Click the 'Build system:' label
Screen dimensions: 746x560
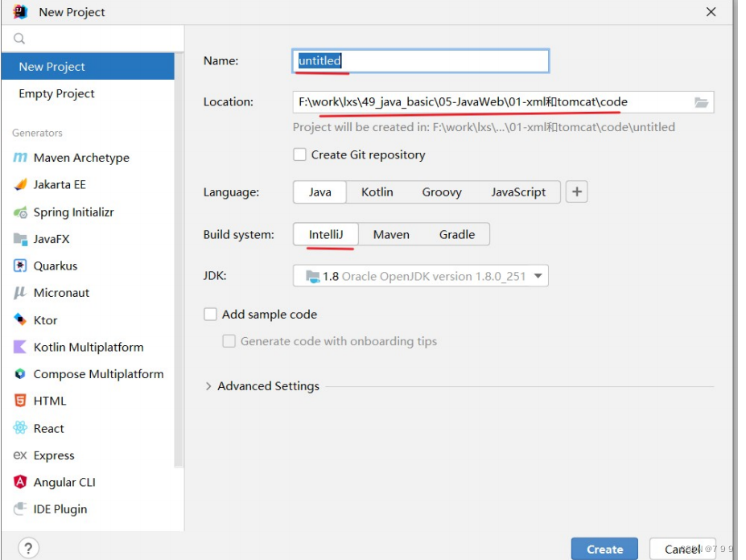[239, 235]
